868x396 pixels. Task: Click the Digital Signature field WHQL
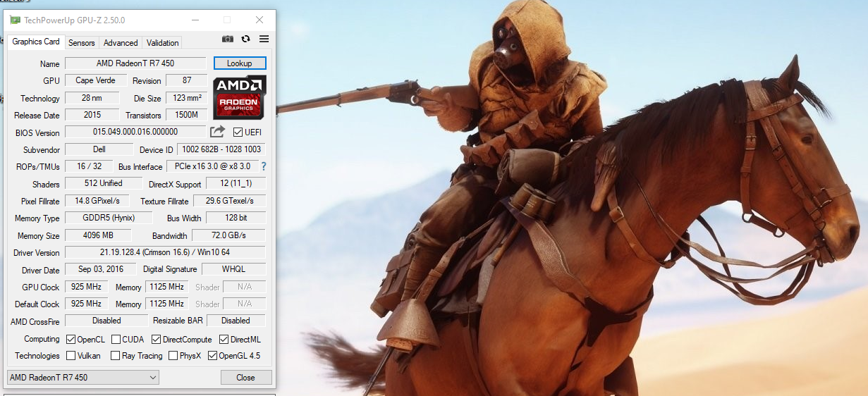pyautogui.click(x=233, y=269)
